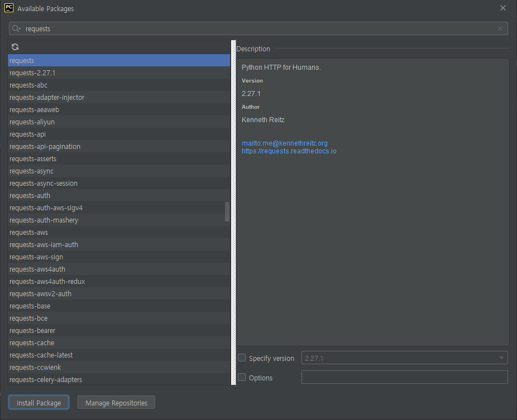Pick requests-aws4auth from the list
The height and width of the screenshot is (420, 517).
click(x=119, y=269)
